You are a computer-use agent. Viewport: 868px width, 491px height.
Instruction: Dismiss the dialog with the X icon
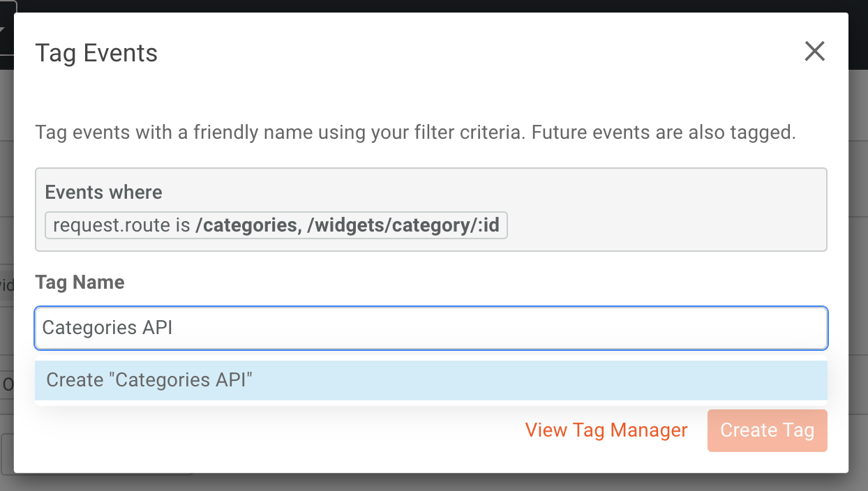[x=814, y=52]
